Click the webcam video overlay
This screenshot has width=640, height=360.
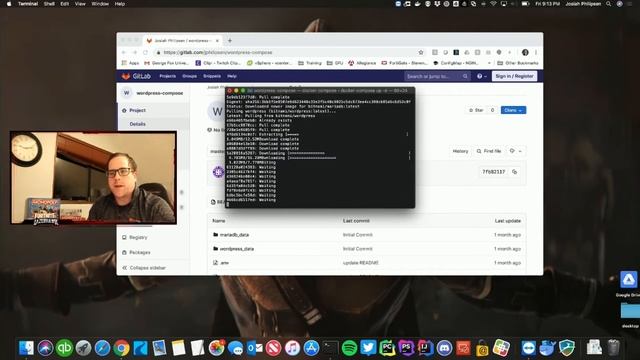tap(93, 178)
